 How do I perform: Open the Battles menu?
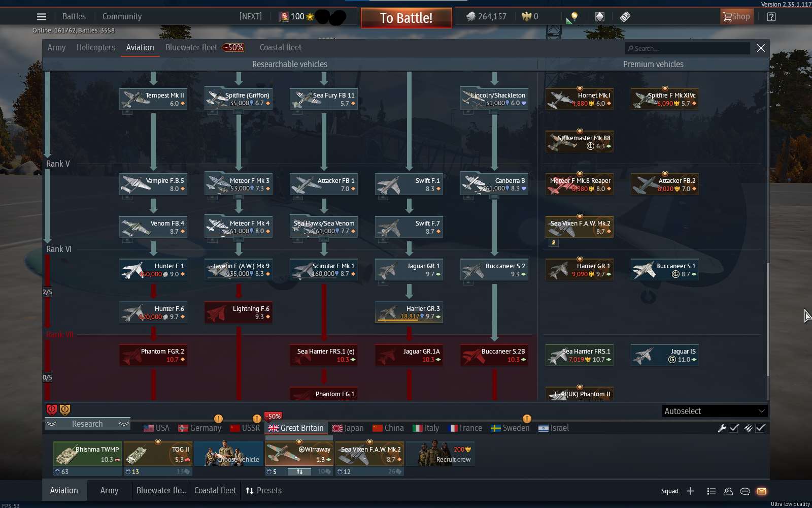pyautogui.click(x=74, y=17)
